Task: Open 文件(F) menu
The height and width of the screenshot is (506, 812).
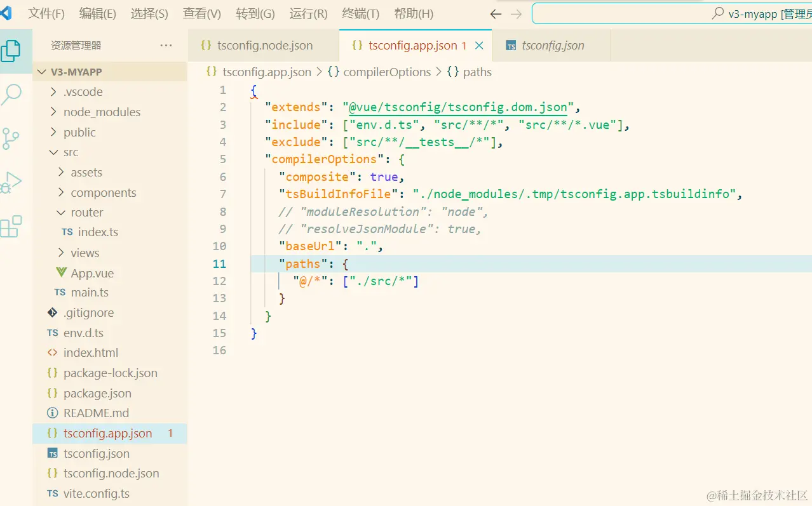Action: 46,13
